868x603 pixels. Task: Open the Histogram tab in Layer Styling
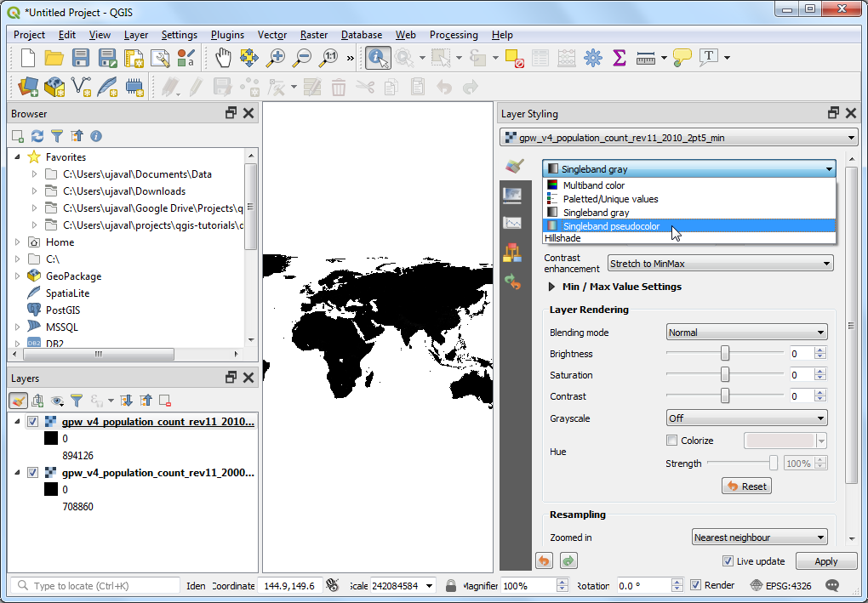click(x=512, y=223)
